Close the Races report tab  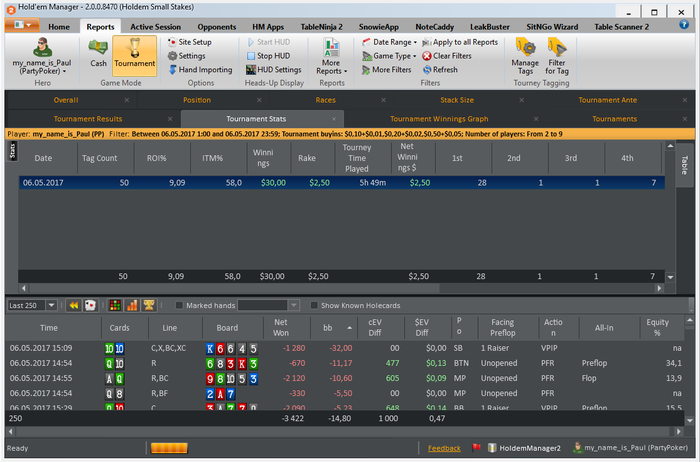383,100
